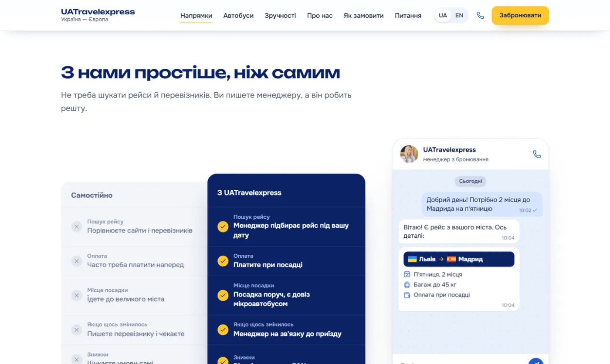Click the calendar icon beside 'П'ятниця, 2 місця'
Screen dimensions: 610x364
tap(407, 274)
